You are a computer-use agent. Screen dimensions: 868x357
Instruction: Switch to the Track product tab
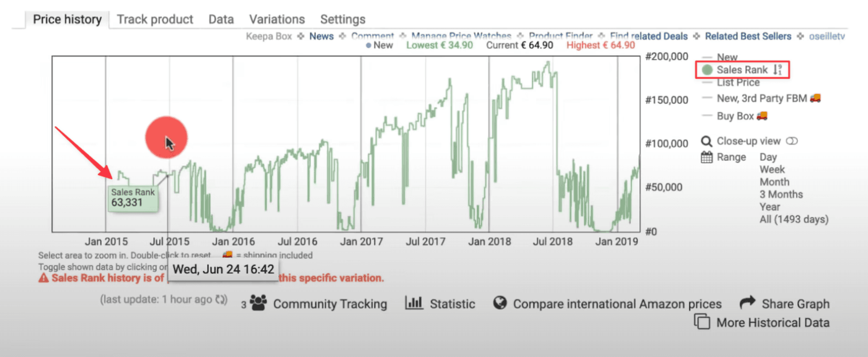[155, 20]
